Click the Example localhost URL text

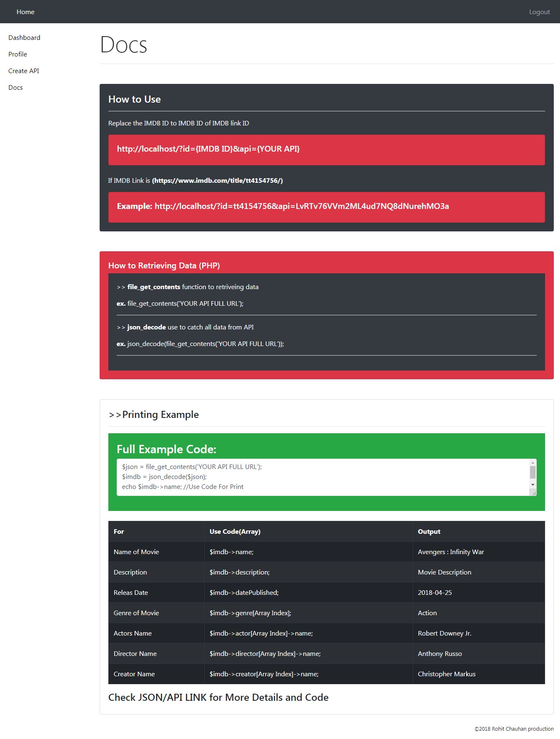[x=302, y=206]
